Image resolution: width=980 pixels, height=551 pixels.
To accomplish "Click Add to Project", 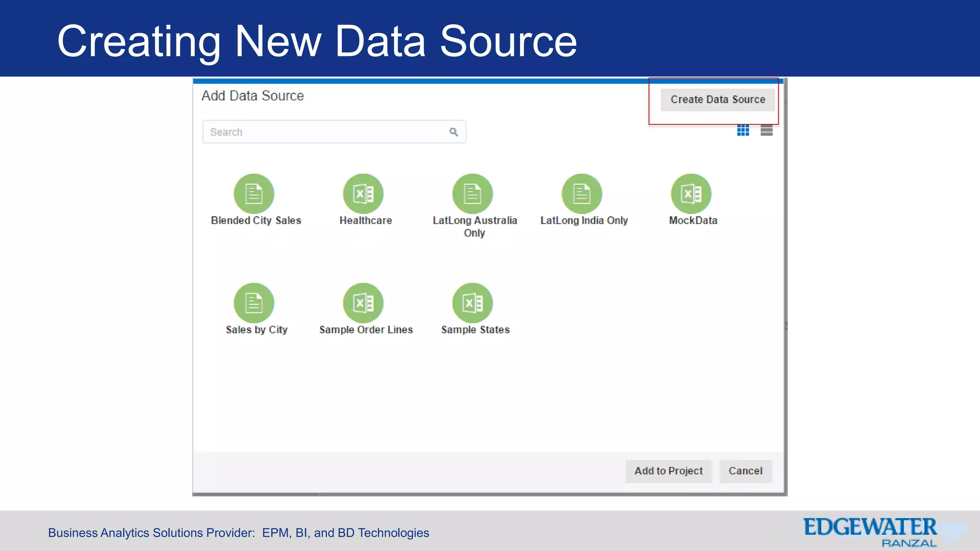I will pos(668,471).
